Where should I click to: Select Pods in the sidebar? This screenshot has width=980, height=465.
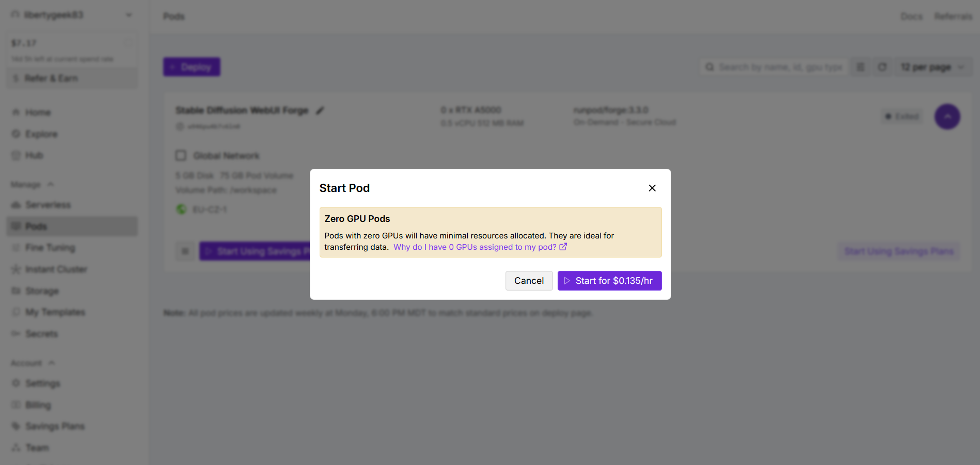pos(72,226)
